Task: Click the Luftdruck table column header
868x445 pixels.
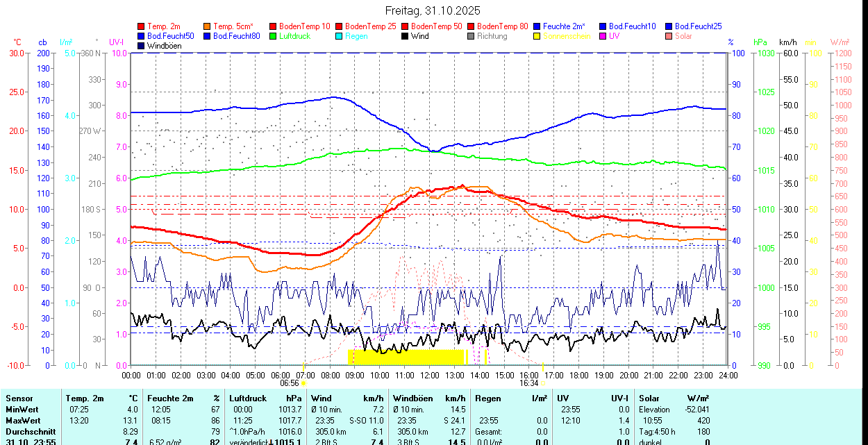Action: click(x=248, y=398)
